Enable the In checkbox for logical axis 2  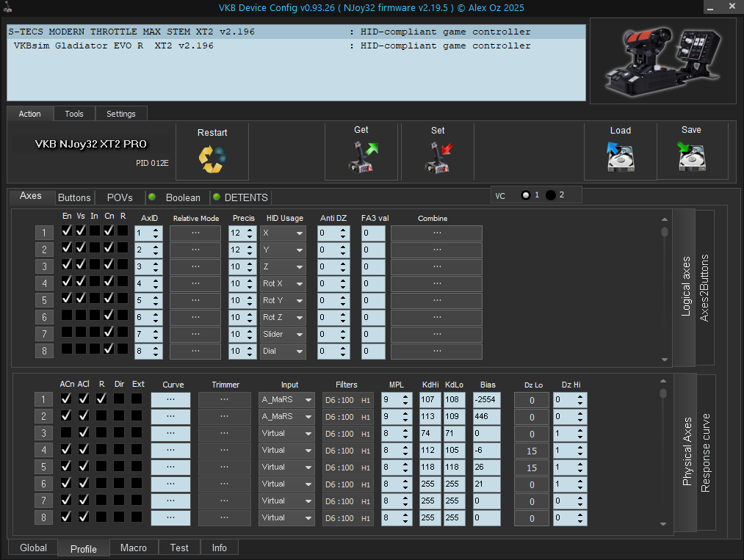95,247
